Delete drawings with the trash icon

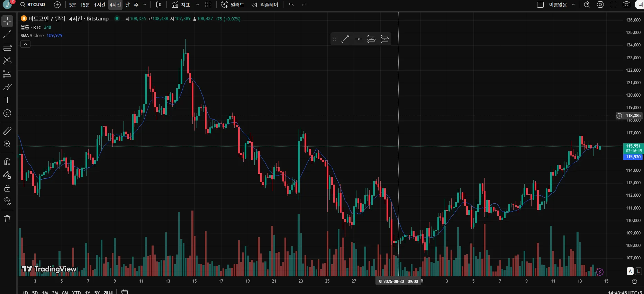click(x=7, y=219)
